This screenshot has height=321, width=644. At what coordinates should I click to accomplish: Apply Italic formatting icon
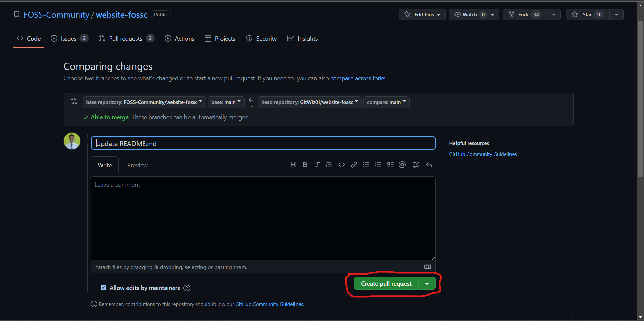coord(317,165)
